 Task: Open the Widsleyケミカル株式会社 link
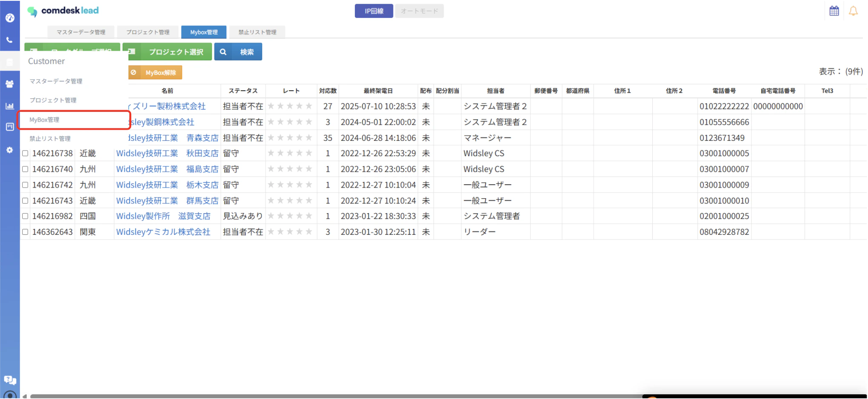(163, 232)
